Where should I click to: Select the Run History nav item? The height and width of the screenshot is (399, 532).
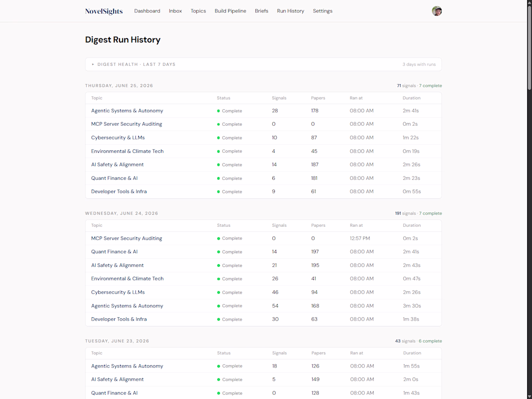tap(291, 11)
